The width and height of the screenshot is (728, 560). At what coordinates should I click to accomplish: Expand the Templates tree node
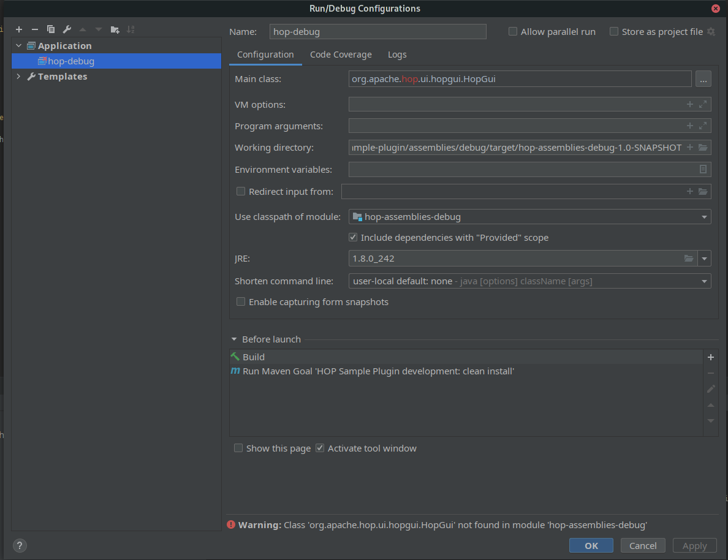[x=18, y=76]
